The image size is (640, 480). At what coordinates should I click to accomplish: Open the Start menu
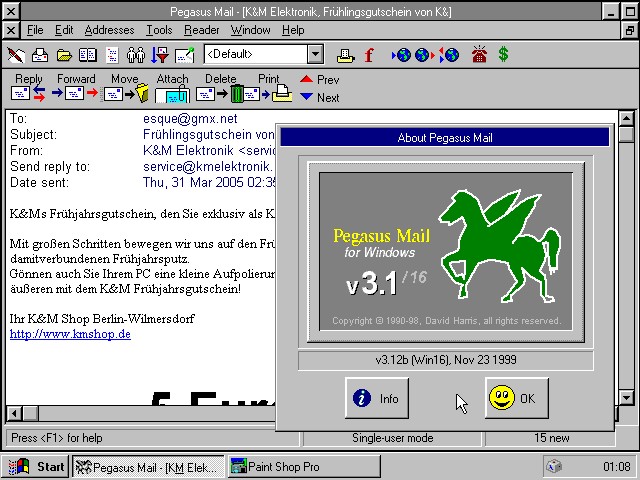(x=36, y=467)
